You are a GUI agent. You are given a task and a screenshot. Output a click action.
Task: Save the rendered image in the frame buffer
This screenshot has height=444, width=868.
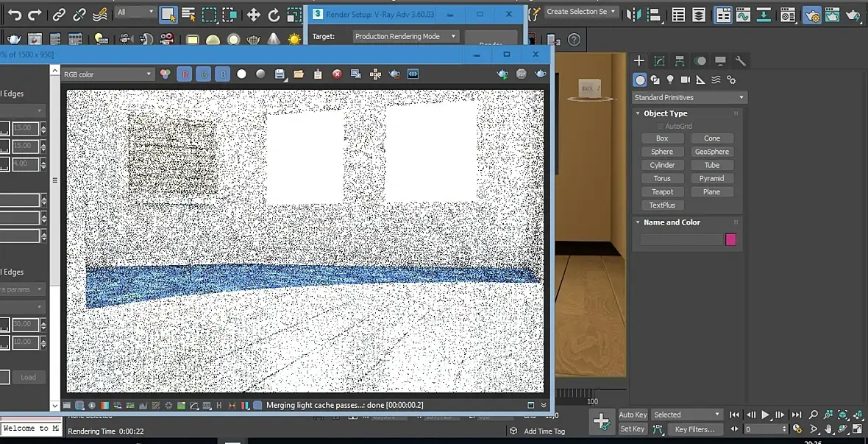coord(280,74)
